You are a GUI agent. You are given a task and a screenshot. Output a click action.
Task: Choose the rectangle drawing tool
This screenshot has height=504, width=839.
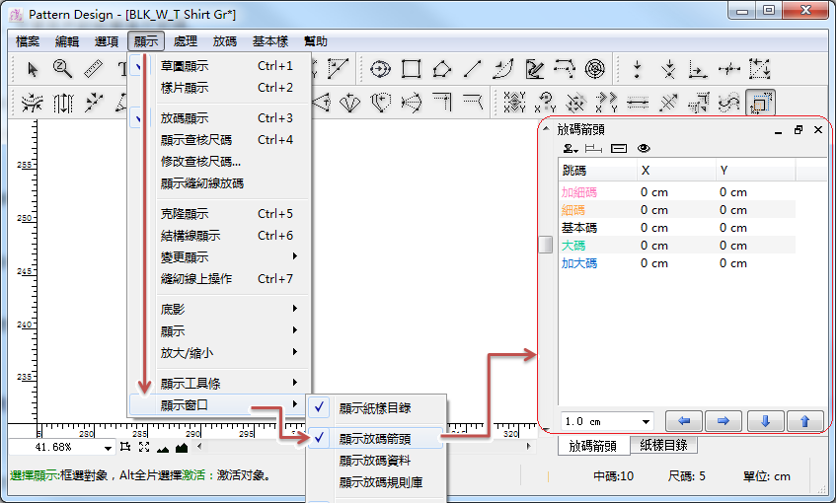click(412, 69)
